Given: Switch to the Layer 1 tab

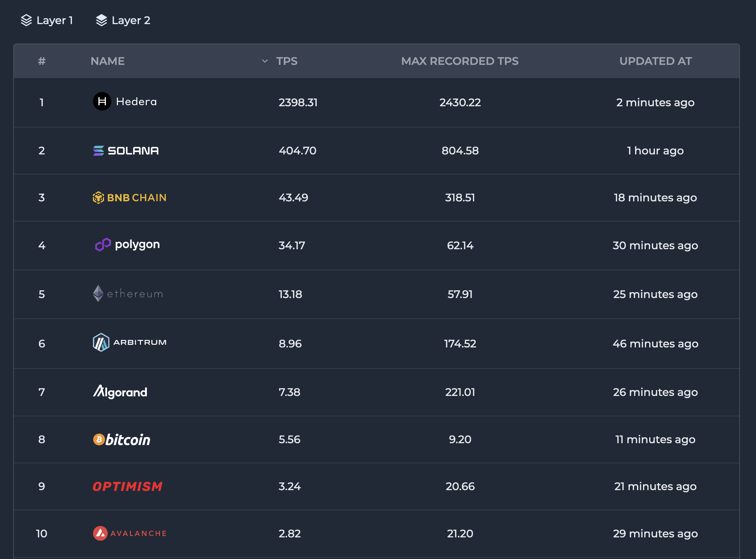Looking at the screenshot, I should coord(47,20).
